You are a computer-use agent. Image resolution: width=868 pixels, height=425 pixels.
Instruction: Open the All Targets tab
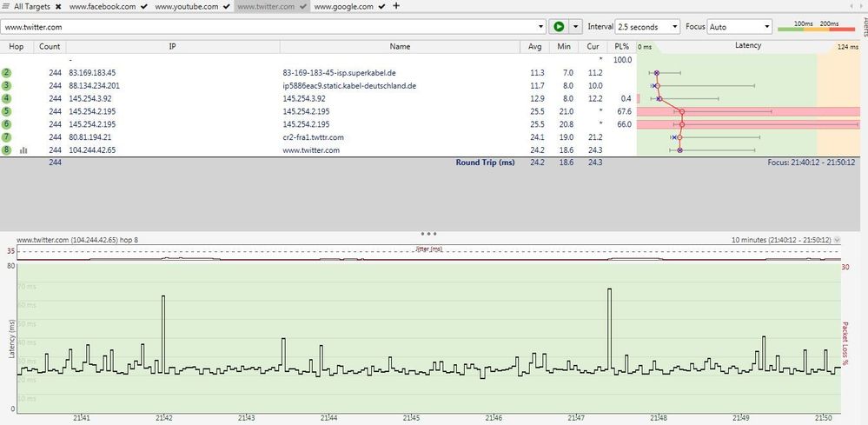pos(32,7)
